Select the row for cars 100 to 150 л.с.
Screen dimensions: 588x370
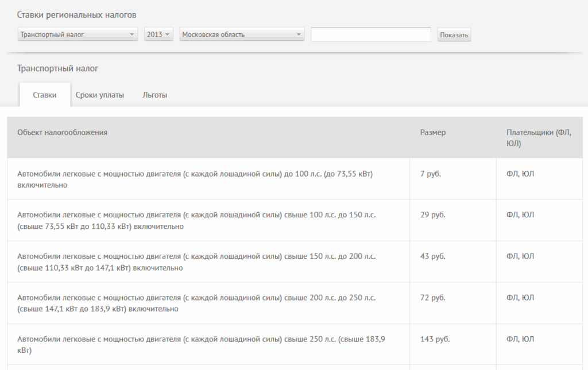point(196,220)
